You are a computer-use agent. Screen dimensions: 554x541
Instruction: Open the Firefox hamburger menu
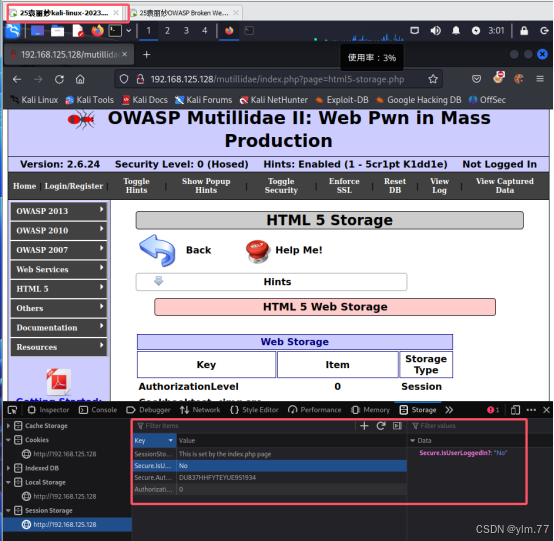click(540, 79)
